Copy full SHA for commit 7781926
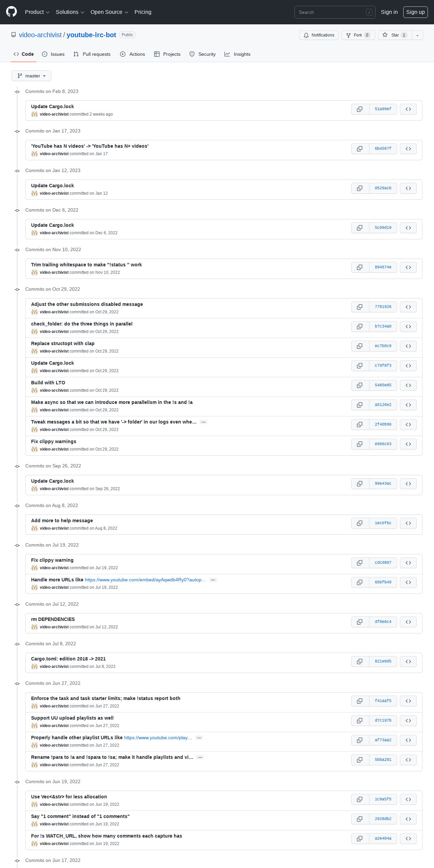 360,307
